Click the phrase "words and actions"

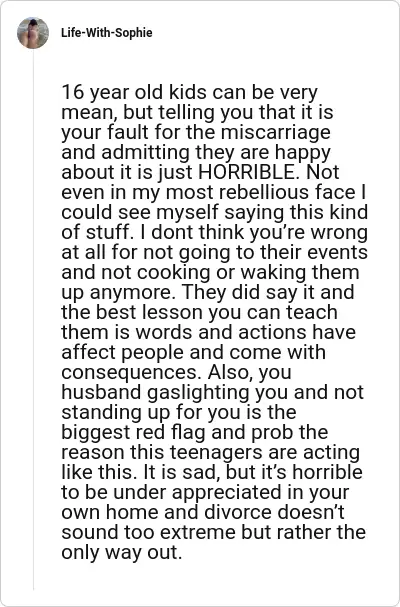tap(221, 333)
